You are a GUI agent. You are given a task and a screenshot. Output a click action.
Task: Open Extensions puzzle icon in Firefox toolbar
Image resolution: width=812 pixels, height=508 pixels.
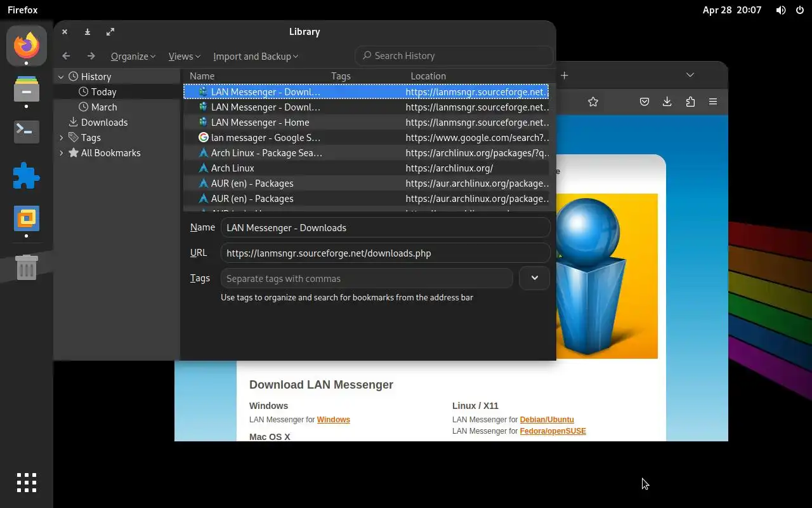click(690, 102)
